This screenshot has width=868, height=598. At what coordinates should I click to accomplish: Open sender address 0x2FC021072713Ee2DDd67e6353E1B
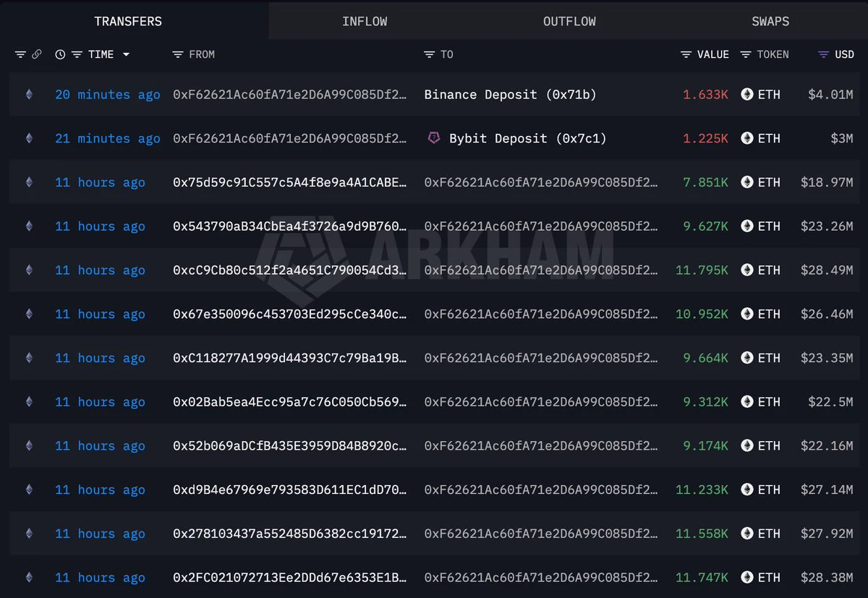coord(289,578)
